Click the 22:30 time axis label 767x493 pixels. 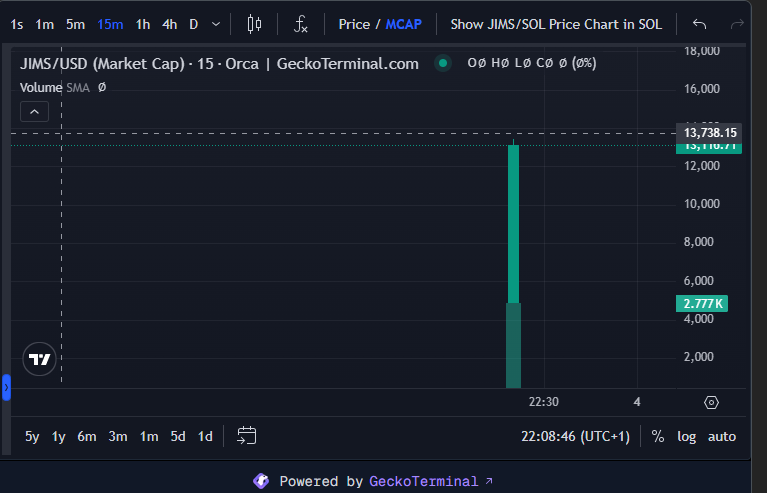point(543,402)
